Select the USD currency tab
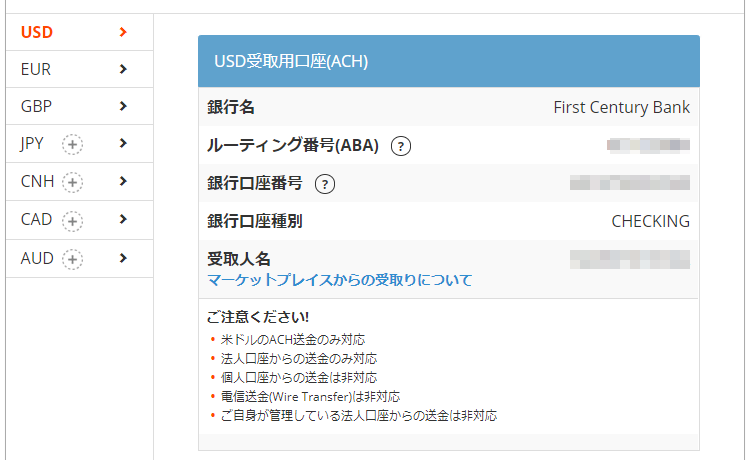Viewport: 749px width, 460px height. (x=79, y=32)
